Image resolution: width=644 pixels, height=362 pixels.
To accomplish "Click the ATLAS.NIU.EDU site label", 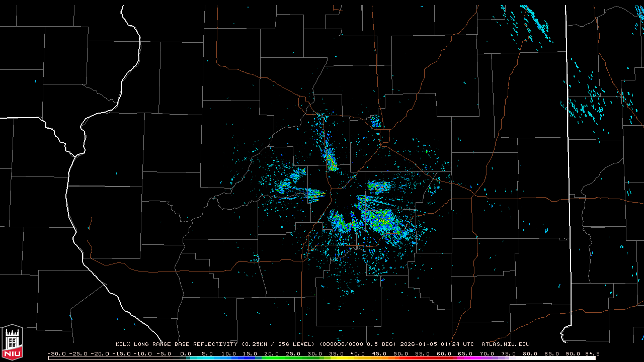I will click(506, 344).
